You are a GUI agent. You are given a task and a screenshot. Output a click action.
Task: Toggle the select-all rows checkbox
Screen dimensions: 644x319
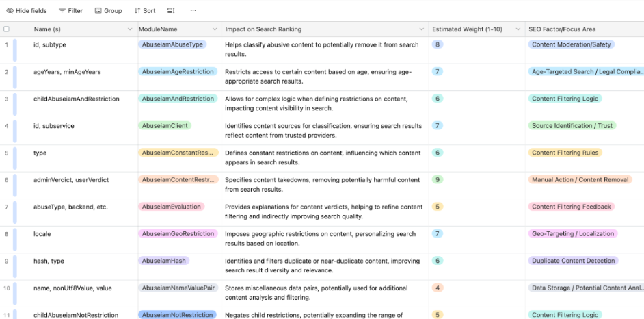pyautogui.click(x=7, y=29)
